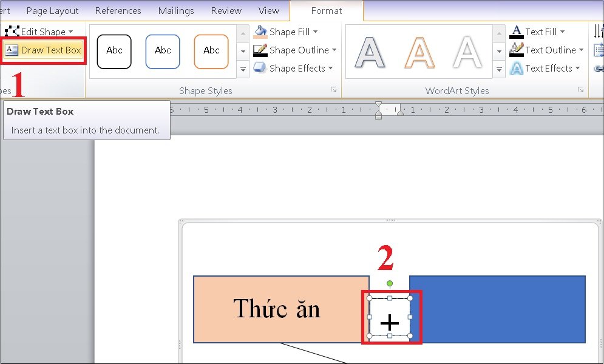Select the orange outline Abc shape style
The height and width of the screenshot is (364, 604).
point(211,51)
